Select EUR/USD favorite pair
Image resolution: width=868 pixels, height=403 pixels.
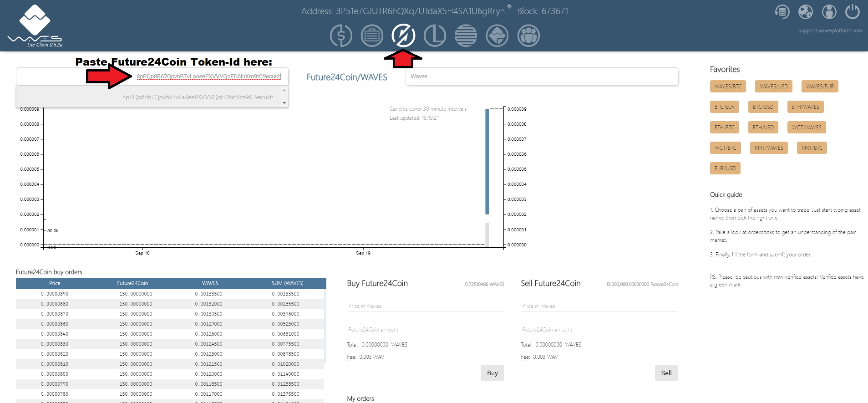click(x=725, y=168)
